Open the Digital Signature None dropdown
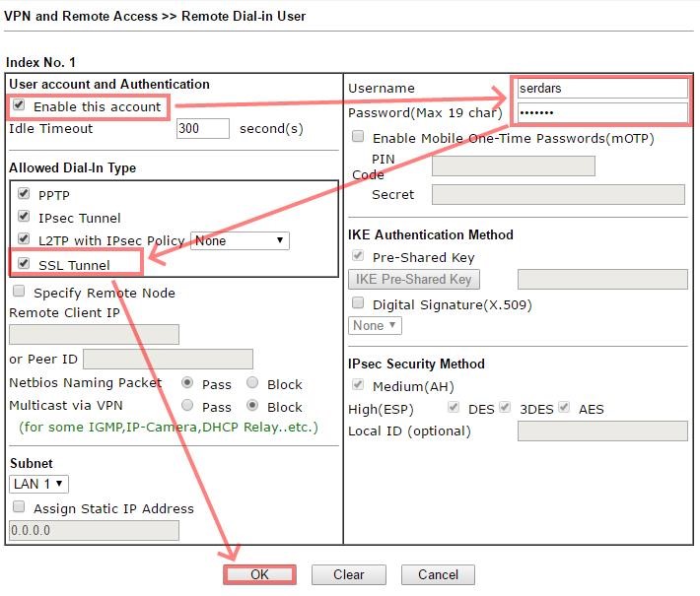700x596 pixels. [x=375, y=325]
